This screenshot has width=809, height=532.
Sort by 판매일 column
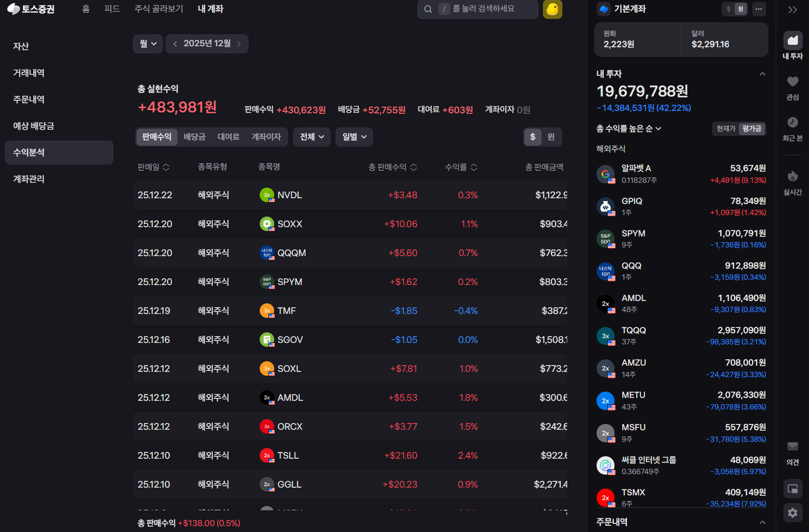click(153, 167)
